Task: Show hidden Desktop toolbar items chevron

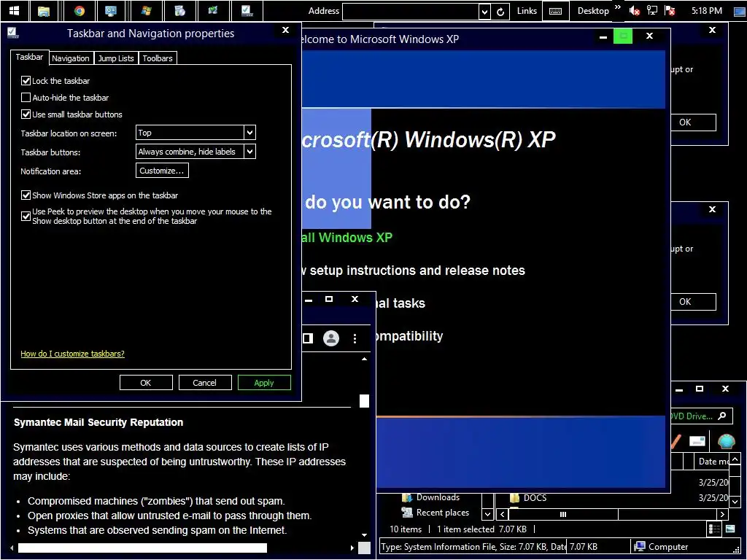Action: [618, 7]
